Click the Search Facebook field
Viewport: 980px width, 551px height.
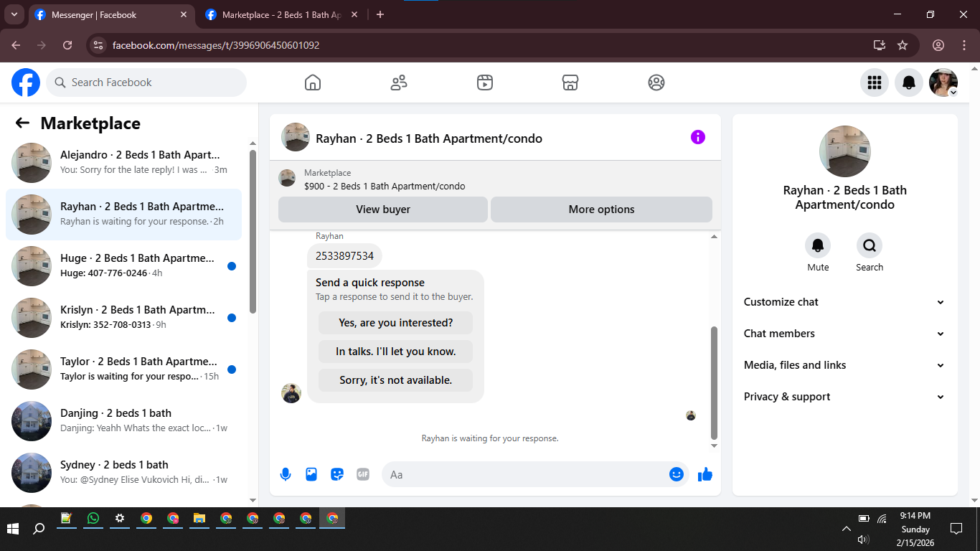(146, 83)
